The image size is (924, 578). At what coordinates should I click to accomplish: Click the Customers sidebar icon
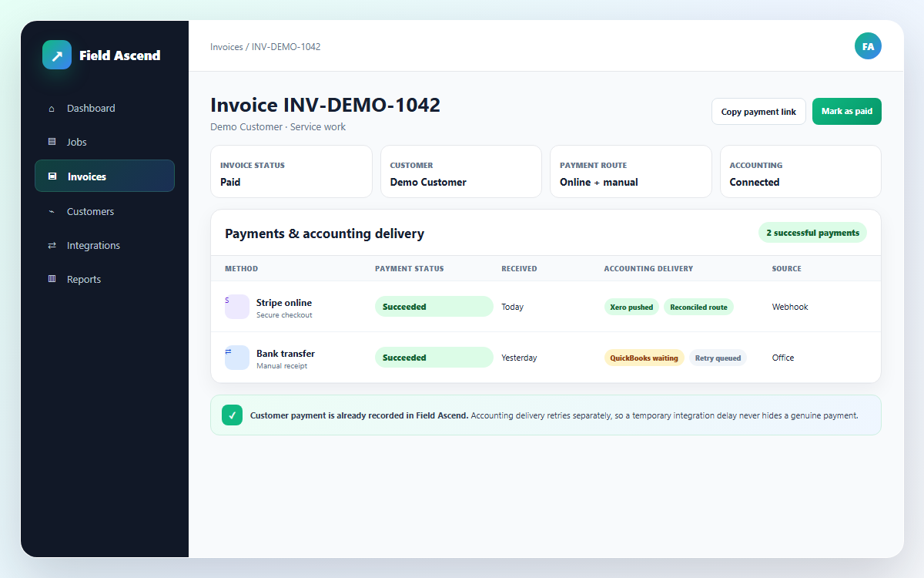coord(52,211)
